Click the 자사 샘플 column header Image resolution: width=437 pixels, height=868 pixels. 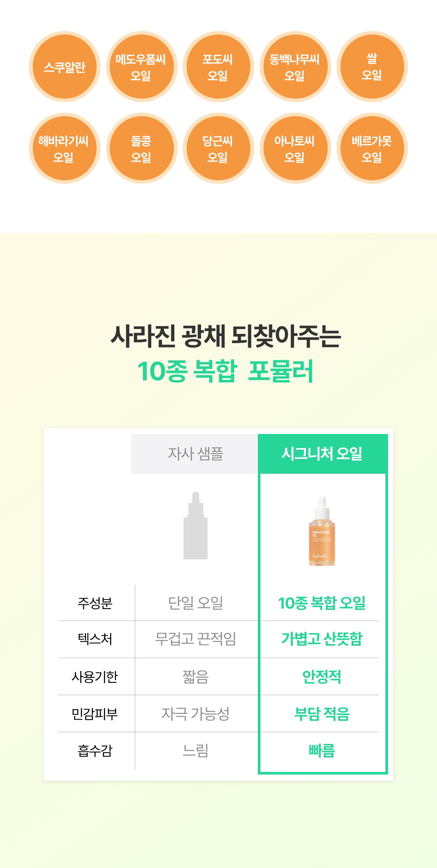point(195,454)
